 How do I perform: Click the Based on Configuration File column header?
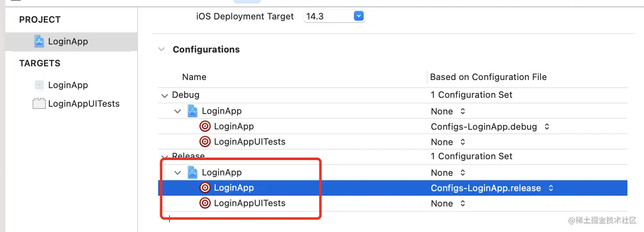(488, 77)
